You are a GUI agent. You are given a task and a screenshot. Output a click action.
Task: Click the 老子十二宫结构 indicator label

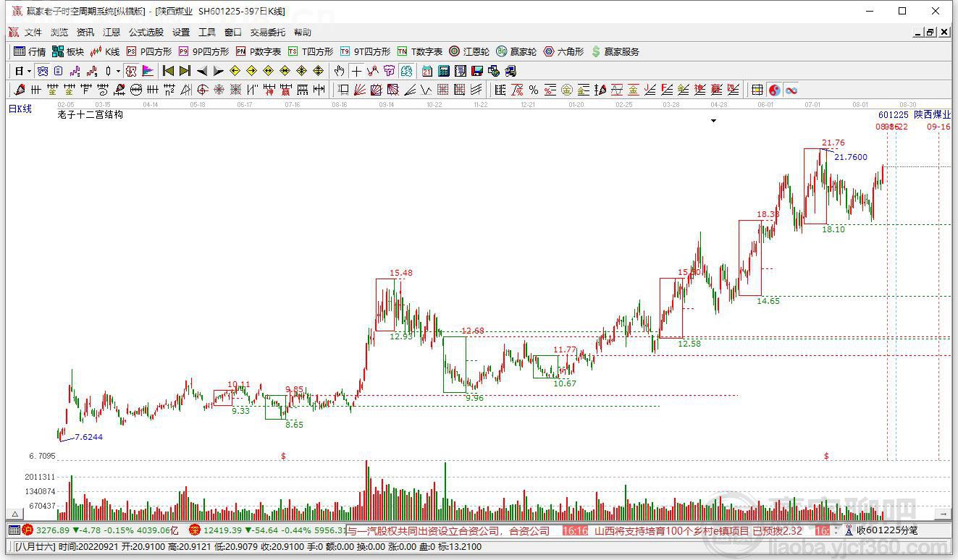(x=91, y=114)
